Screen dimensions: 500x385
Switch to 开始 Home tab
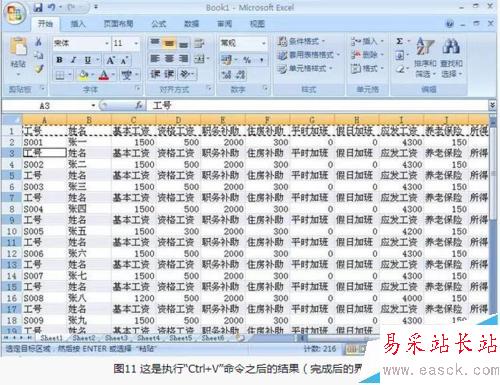(45, 24)
